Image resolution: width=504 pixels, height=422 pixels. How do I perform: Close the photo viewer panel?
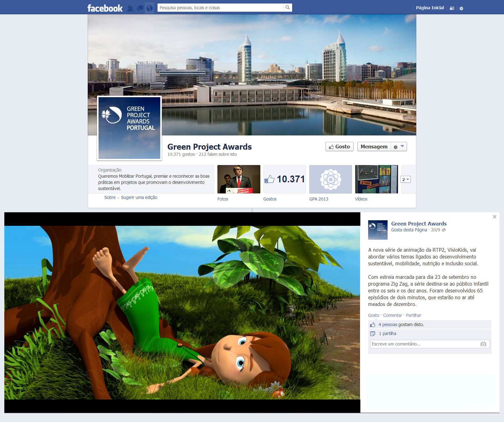coord(494,217)
